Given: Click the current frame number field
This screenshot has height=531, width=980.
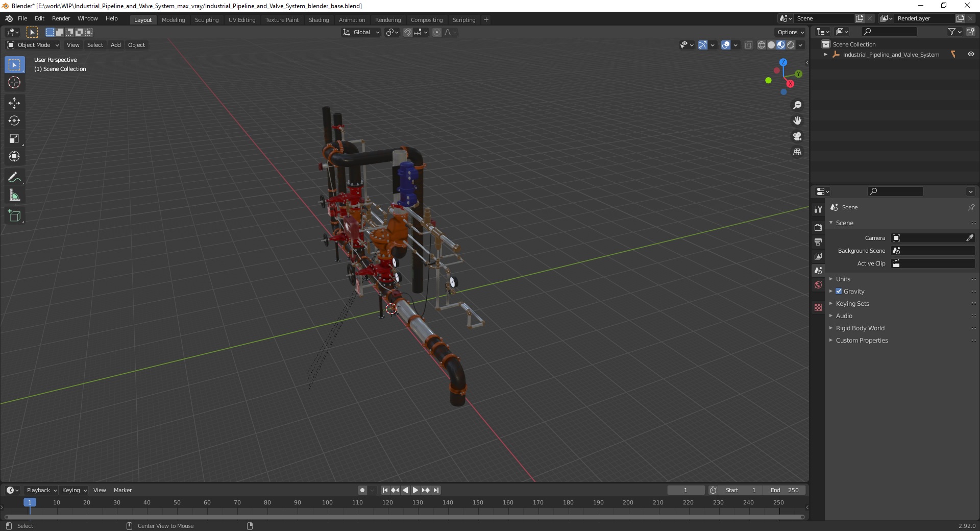Looking at the screenshot, I should coord(685,490).
